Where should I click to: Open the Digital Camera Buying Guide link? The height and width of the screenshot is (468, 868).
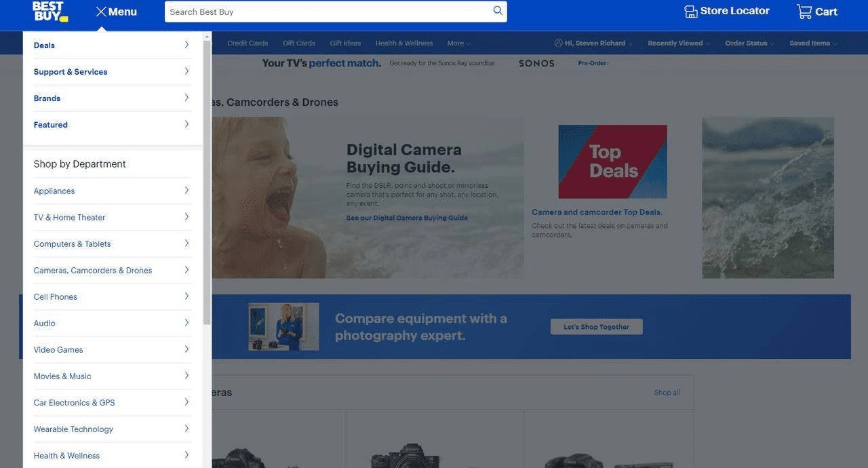407,218
